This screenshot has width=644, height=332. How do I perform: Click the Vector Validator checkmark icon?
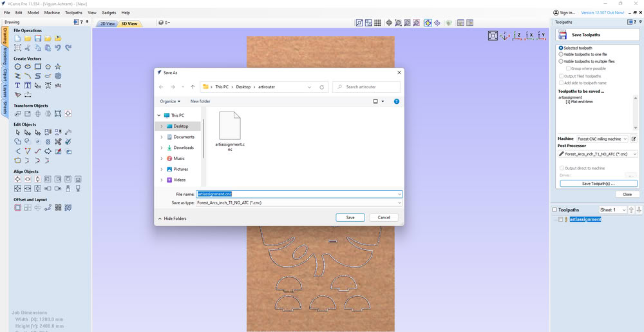click(68, 142)
